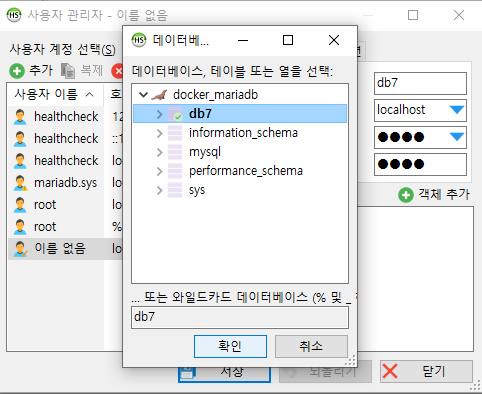This screenshot has width=482, height=394.
Task: Click the sys database icon
Action: [x=175, y=190]
